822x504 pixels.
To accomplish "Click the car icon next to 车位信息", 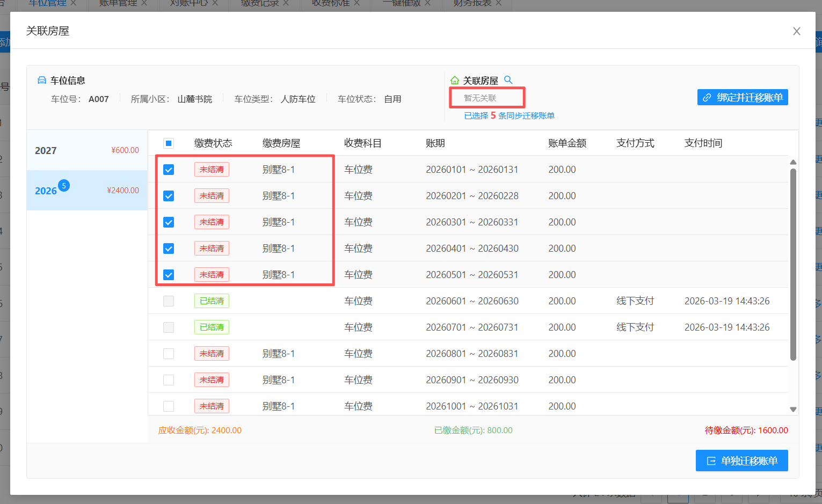I will click(42, 81).
